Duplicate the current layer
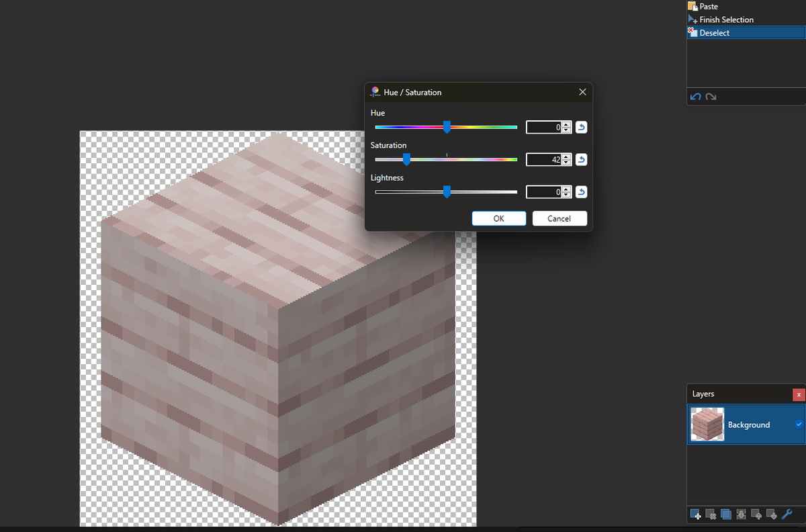806x532 pixels. [726, 515]
